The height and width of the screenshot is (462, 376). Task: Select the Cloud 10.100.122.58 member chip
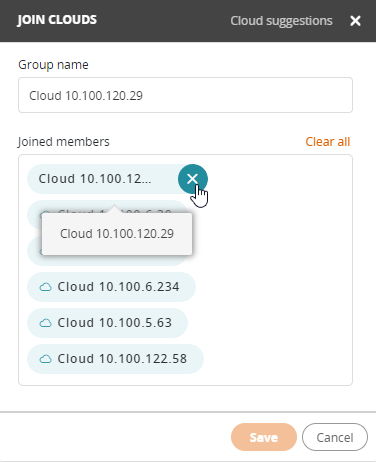[115, 359]
